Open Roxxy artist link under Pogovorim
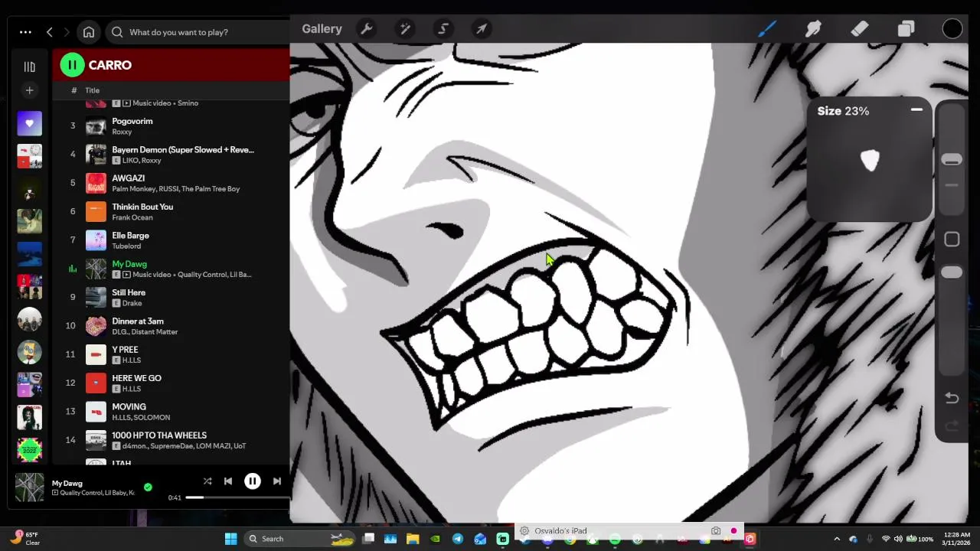Image resolution: width=980 pixels, height=551 pixels. pos(122,132)
